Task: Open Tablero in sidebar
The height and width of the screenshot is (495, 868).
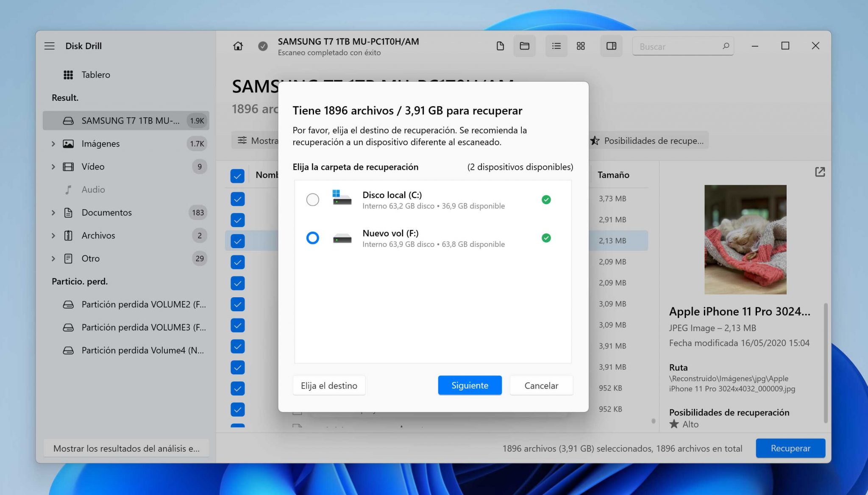Action: [95, 75]
